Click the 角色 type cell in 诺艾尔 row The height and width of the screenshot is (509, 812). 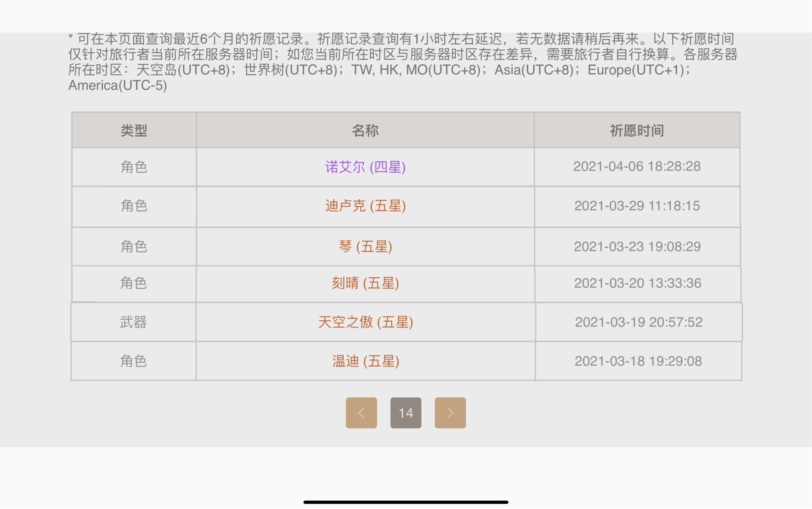pos(134,167)
